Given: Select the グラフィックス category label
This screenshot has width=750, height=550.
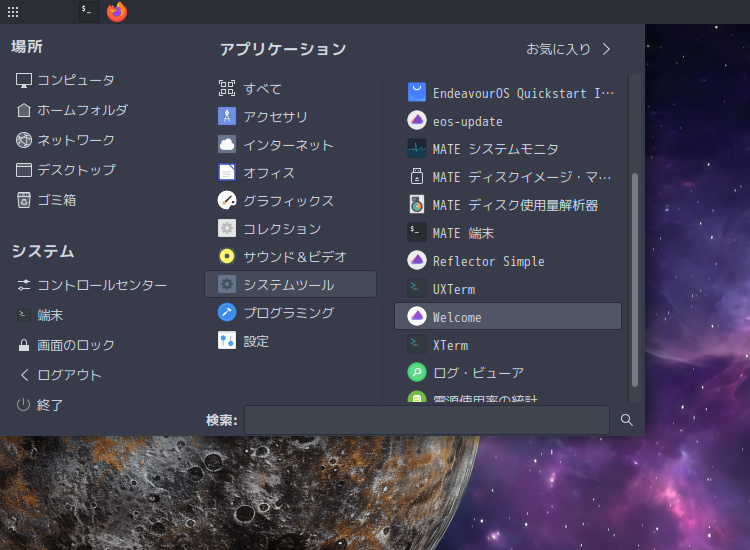Looking at the screenshot, I should coord(288,201).
